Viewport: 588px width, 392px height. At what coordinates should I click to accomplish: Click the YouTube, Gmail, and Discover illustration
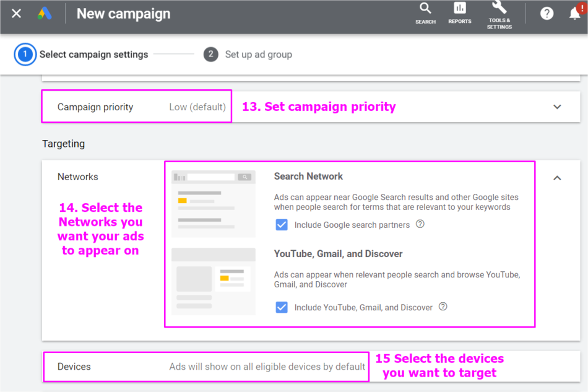tap(214, 281)
